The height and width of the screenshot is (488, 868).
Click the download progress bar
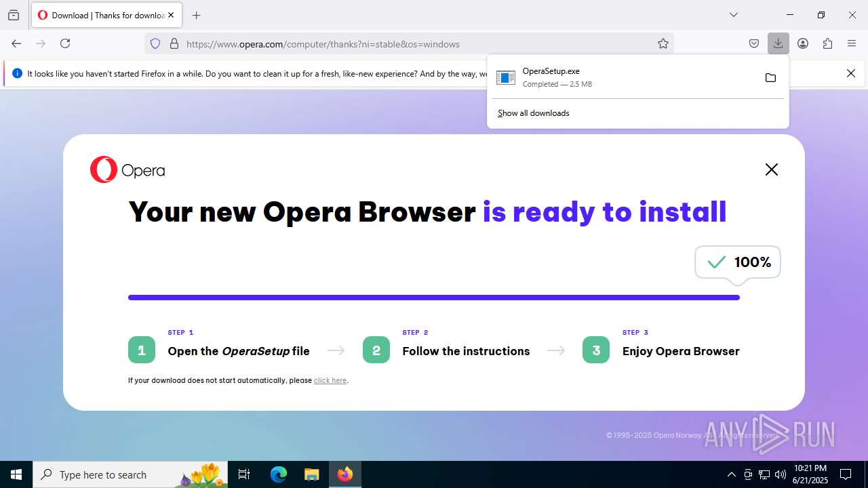(434, 297)
